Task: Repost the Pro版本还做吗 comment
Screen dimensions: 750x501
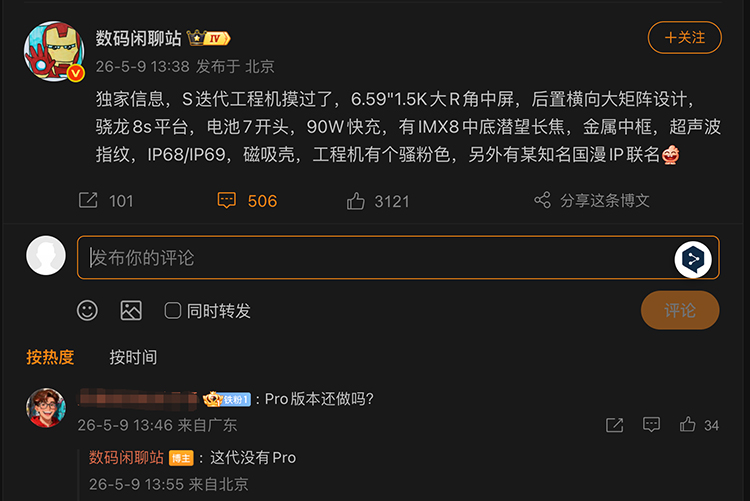Action: coord(615,425)
